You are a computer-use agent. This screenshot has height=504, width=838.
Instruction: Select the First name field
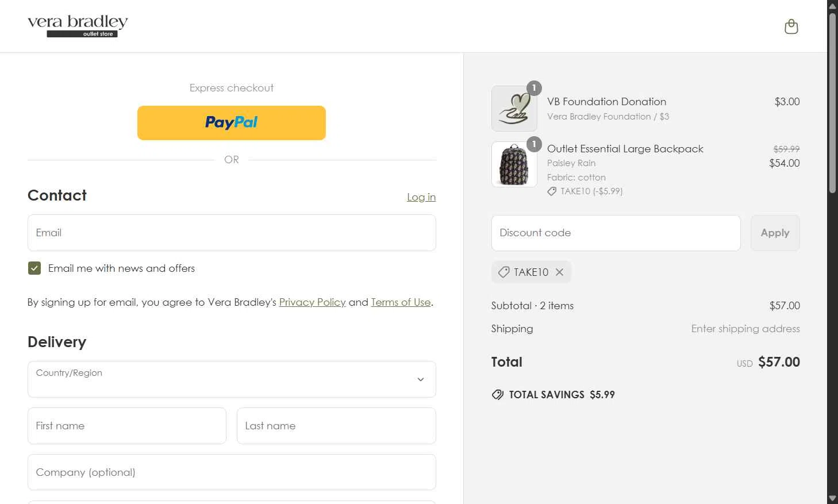(126, 426)
